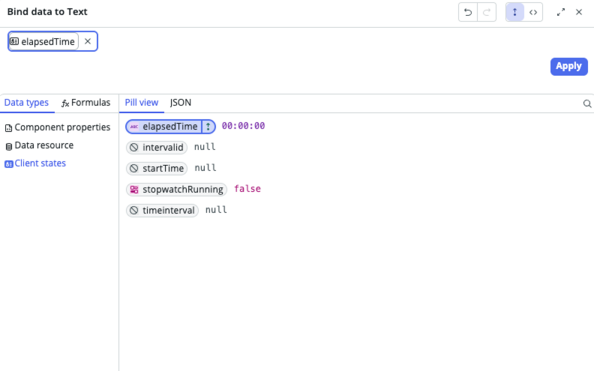Click the intervalid null type icon
Image resolution: width=594 pixels, height=371 pixels.
point(134,147)
